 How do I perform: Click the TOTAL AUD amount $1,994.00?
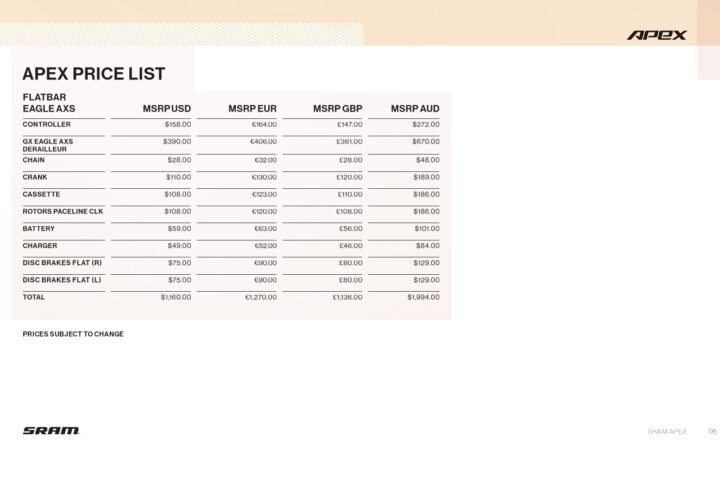coord(423,297)
